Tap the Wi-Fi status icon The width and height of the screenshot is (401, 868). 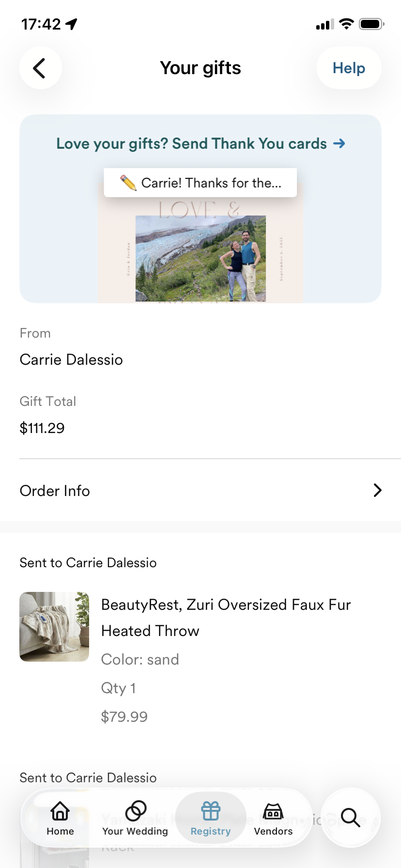pos(346,24)
